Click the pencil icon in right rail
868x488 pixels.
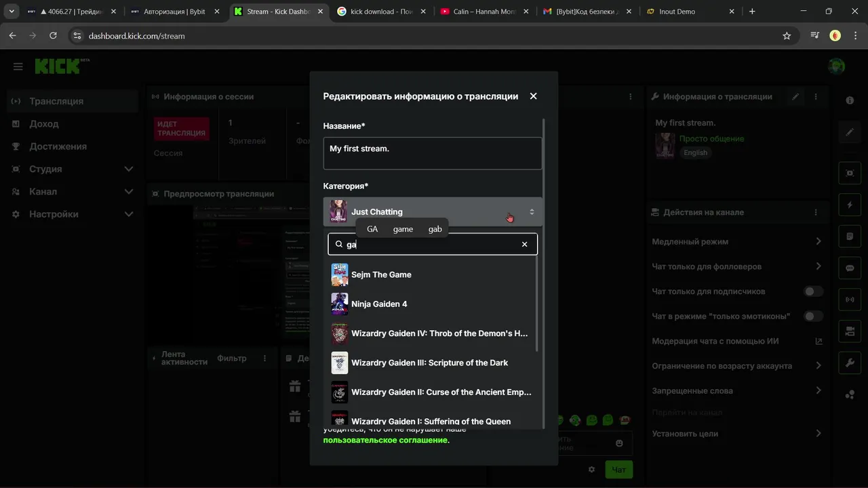point(850,132)
